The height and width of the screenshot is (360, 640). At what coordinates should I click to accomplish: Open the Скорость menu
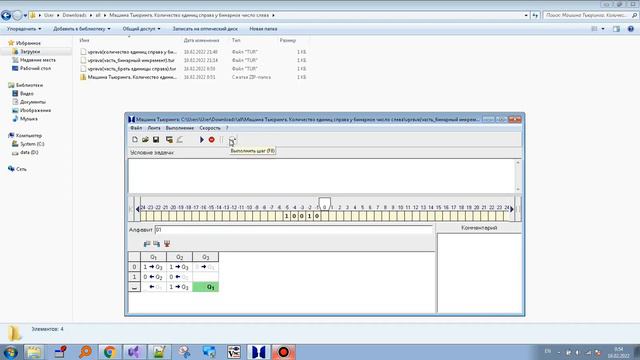(210, 128)
